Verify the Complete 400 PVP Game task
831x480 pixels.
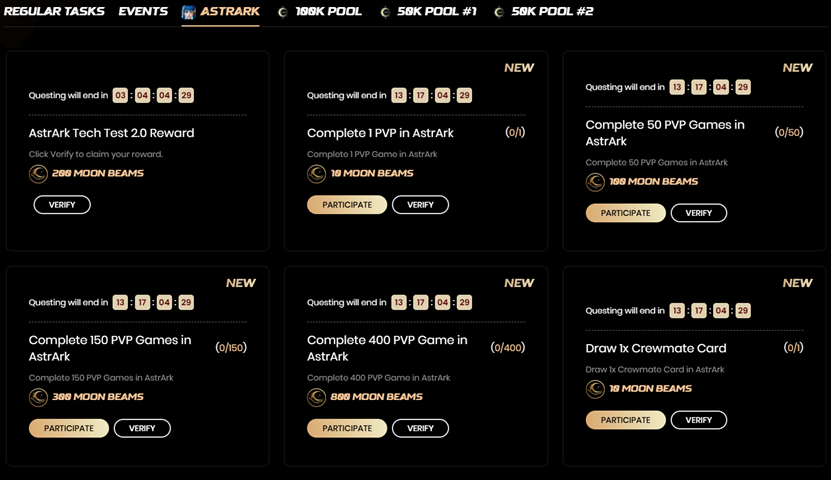pyautogui.click(x=420, y=428)
